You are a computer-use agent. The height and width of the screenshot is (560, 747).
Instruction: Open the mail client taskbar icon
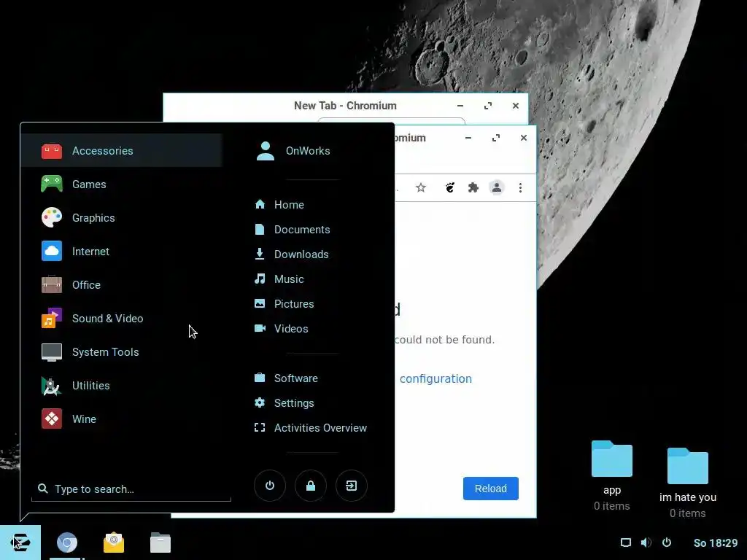pyautogui.click(x=114, y=542)
